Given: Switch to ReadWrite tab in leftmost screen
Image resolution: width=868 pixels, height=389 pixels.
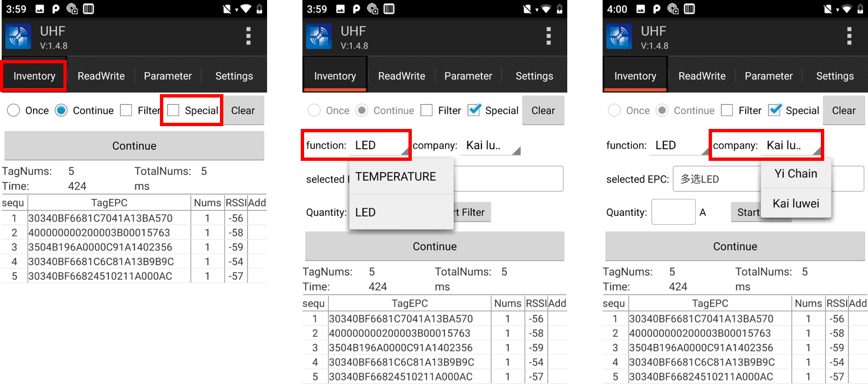Looking at the screenshot, I should [101, 76].
